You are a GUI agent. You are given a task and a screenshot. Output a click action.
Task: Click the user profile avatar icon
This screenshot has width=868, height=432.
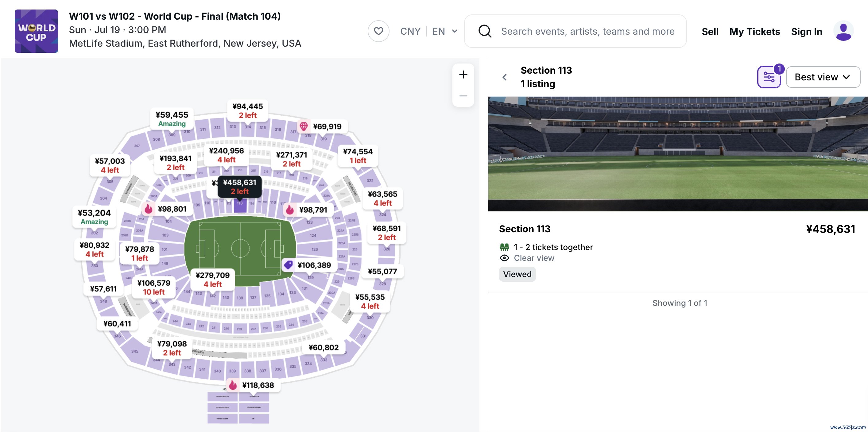click(x=843, y=31)
